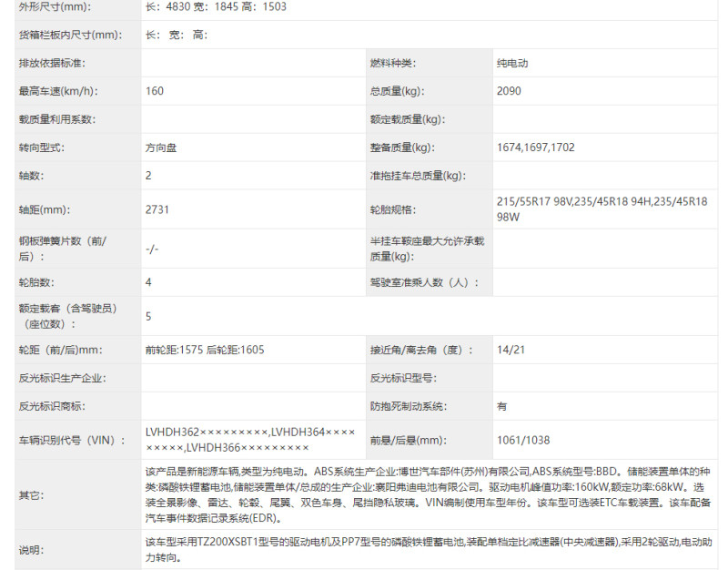Select the paragraph beginning 该产品是新能源车辆
The height and width of the screenshot is (570, 728).
[428, 495]
